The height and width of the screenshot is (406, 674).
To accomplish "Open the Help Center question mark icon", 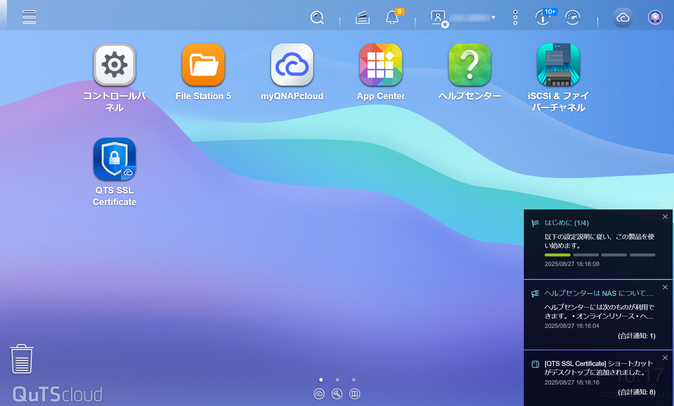I will [x=469, y=65].
